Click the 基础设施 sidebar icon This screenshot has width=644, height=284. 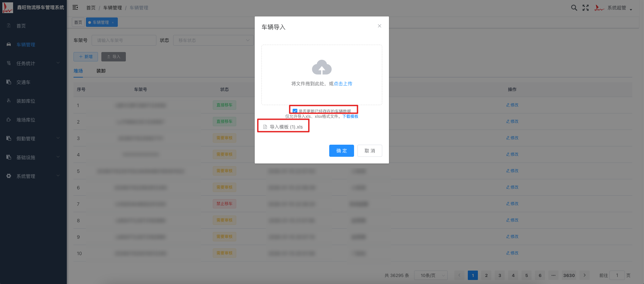9,157
